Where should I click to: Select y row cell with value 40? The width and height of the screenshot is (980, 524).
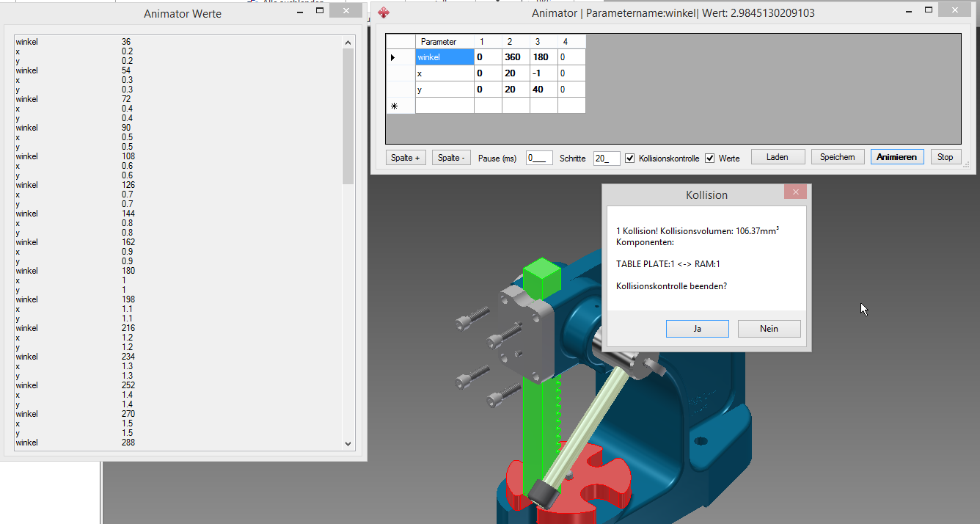click(x=544, y=90)
